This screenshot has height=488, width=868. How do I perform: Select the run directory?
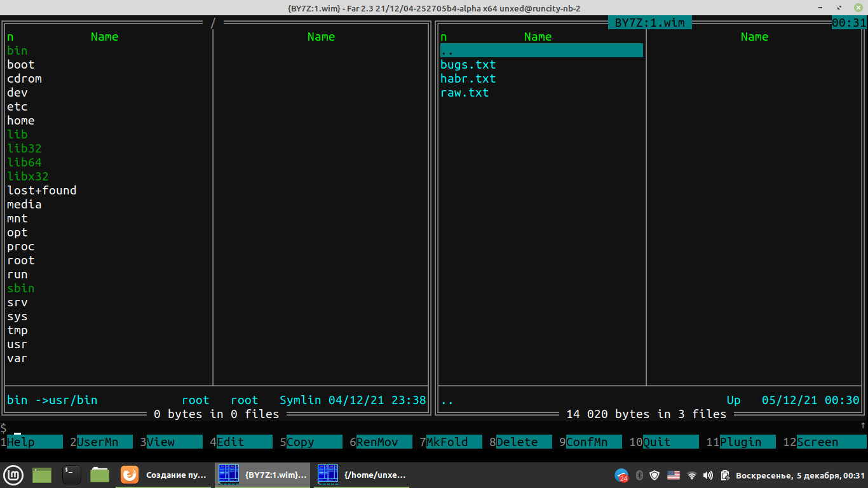[x=17, y=274]
